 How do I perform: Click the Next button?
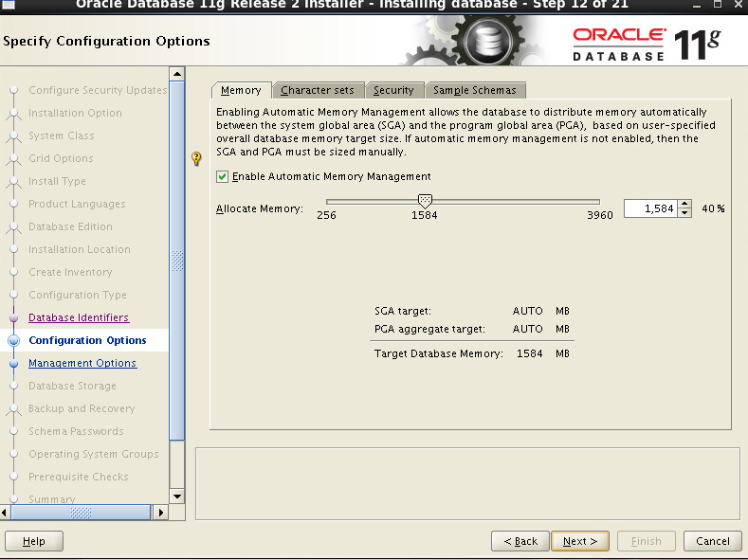click(x=580, y=541)
